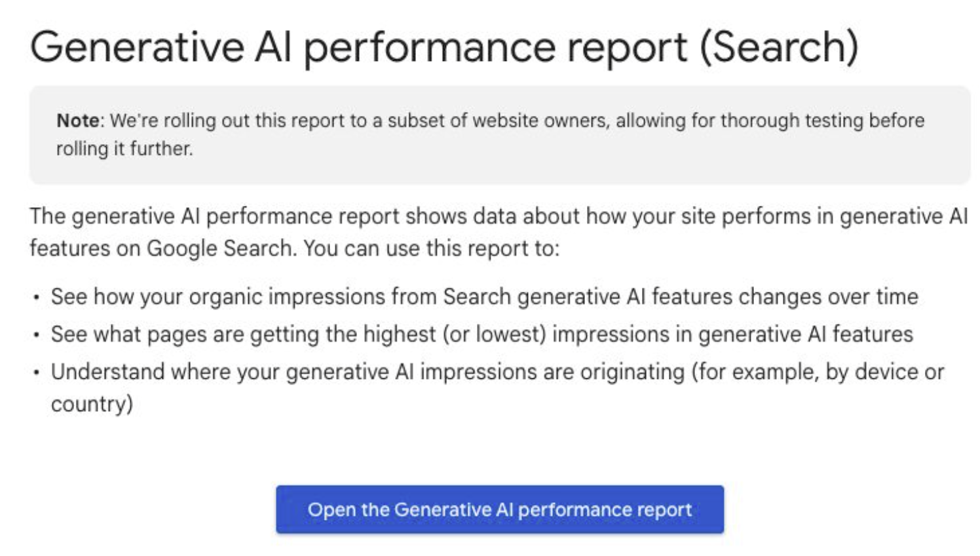Click the phrase "(for example, by device or"
The width and height of the screenshot is (980, 556).
point(818,372)
